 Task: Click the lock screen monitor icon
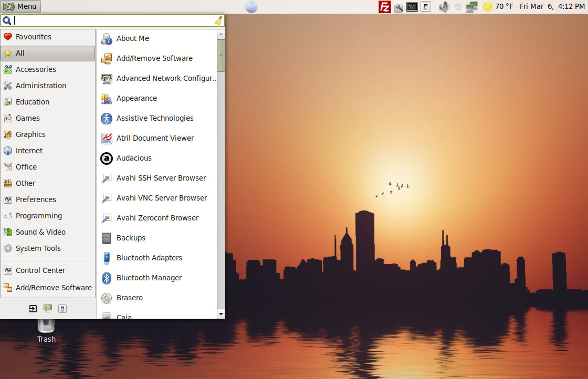(x=48, y=309)
